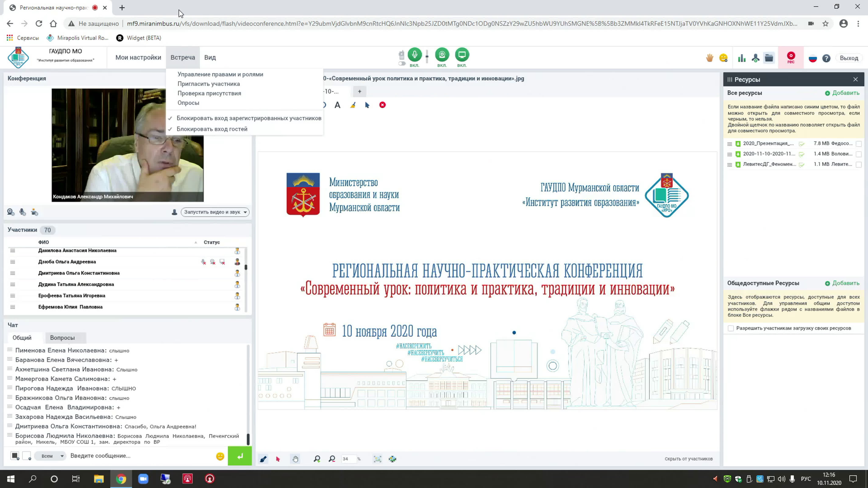868x488 pixels.
Task: Download the 2020_Презентация file icon
Action: [738, 144]
